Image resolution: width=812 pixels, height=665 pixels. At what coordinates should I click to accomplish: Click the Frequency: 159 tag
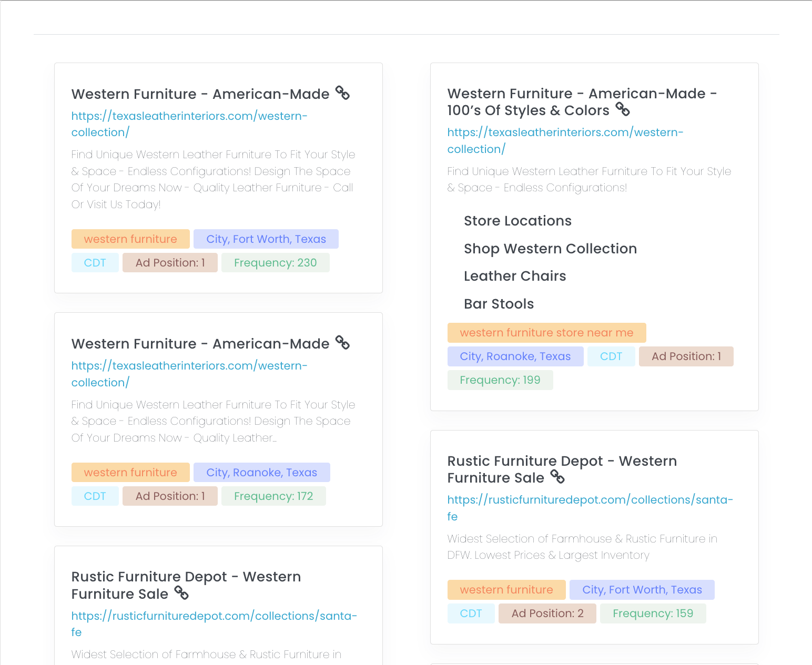[652, 613]
